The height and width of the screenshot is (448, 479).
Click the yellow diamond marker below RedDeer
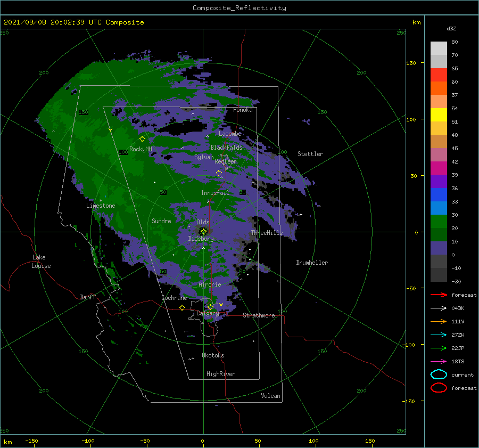[219, 173]
